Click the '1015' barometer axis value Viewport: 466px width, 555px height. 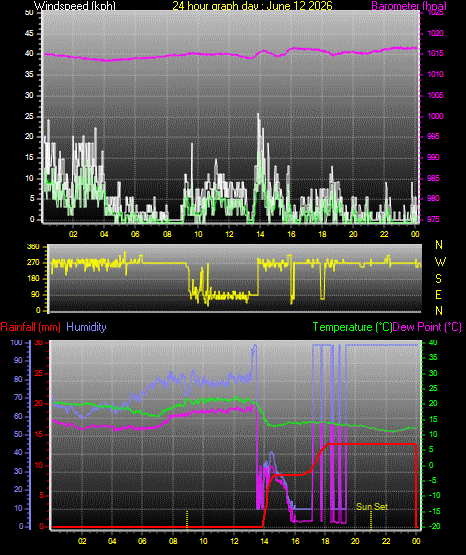pos(435,53)
